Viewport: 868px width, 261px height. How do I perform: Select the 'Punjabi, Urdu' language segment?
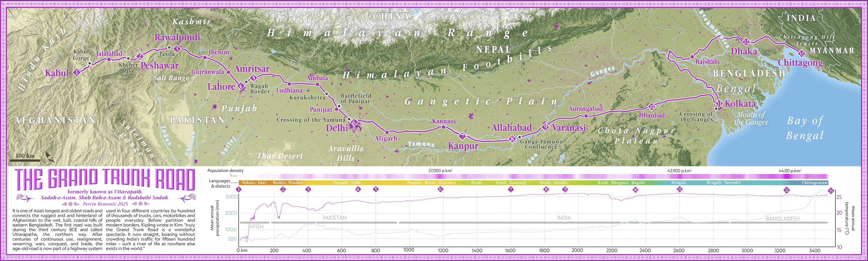347,183
